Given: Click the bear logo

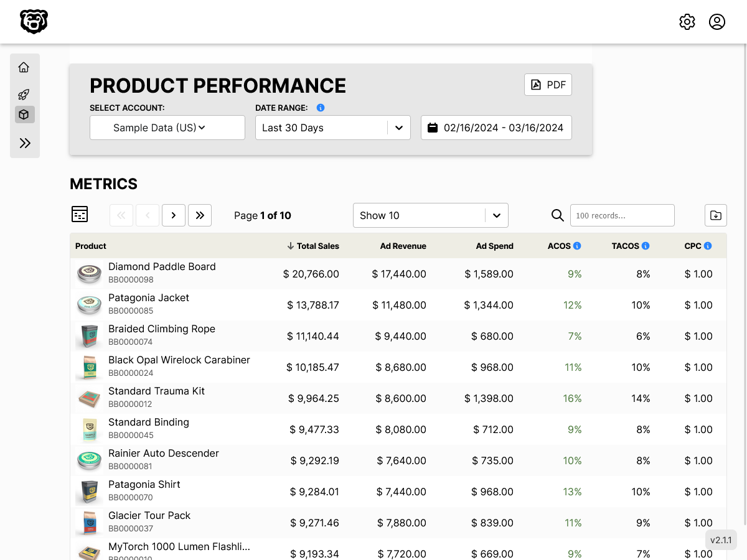Looking at the screenshot, I should tap(34, 22).
